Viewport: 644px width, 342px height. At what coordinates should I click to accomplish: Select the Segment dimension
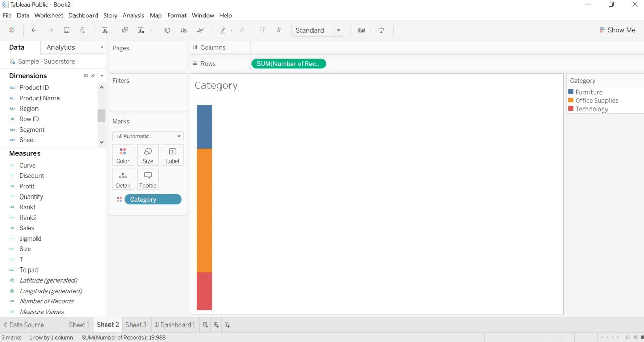point(31,130)
